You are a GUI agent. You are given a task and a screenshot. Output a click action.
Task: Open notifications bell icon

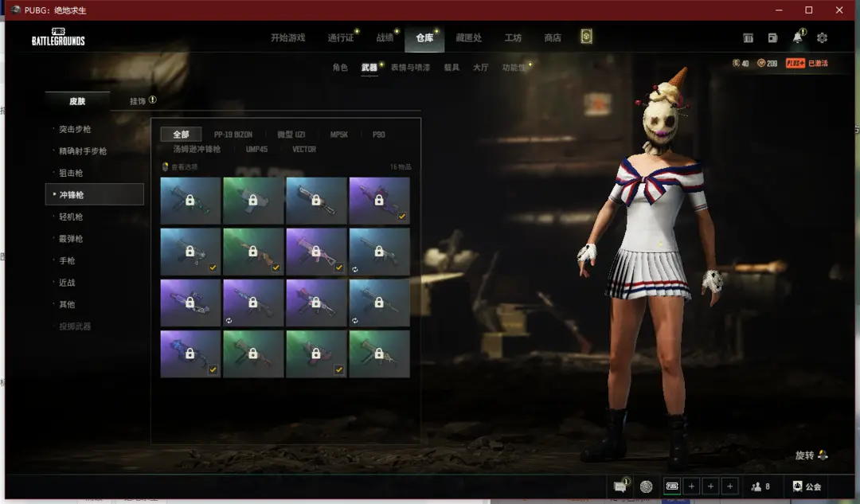[797, 38]
